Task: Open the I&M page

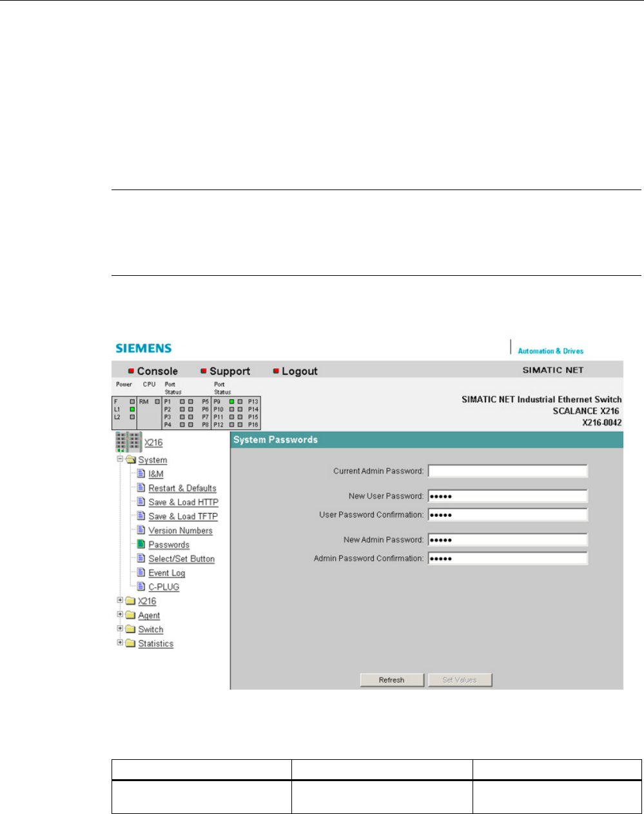Action: pyautogui.click(x=156, y=474)
